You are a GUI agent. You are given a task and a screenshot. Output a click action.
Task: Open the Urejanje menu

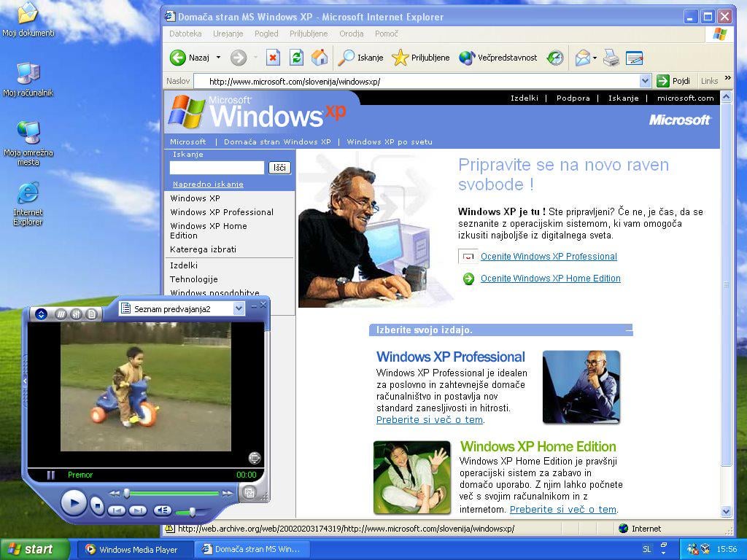click(x=228, y=34)
